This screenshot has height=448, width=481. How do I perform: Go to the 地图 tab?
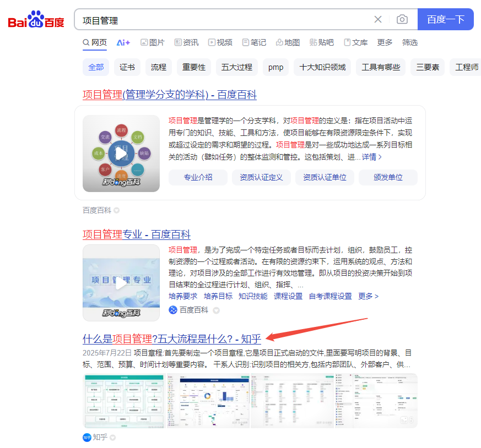[288, 42]
